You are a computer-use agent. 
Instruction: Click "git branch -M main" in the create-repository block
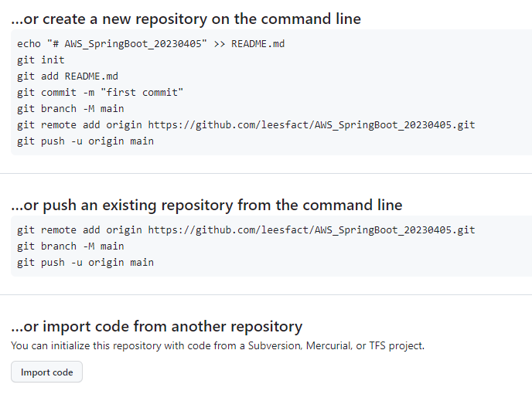click(x=70, y=109)
